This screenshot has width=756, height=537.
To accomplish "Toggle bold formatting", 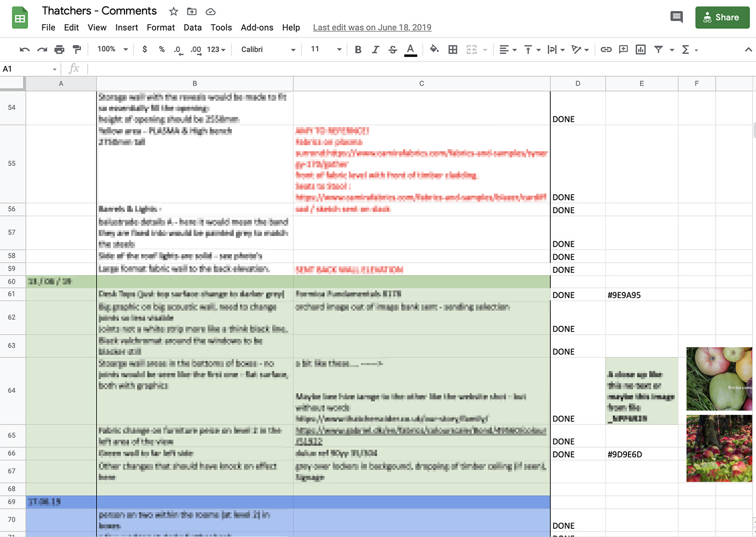I will coord(358,49).
